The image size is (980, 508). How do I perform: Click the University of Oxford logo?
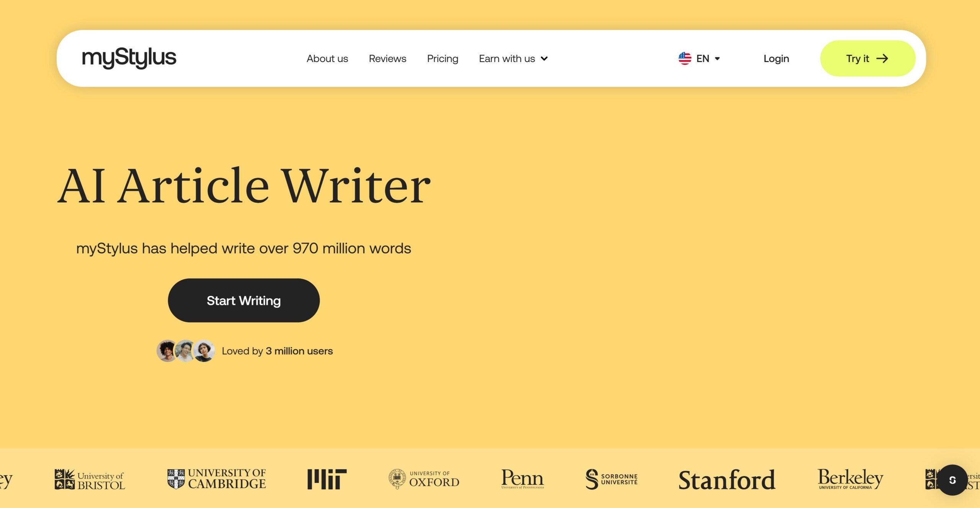[424, 479]
